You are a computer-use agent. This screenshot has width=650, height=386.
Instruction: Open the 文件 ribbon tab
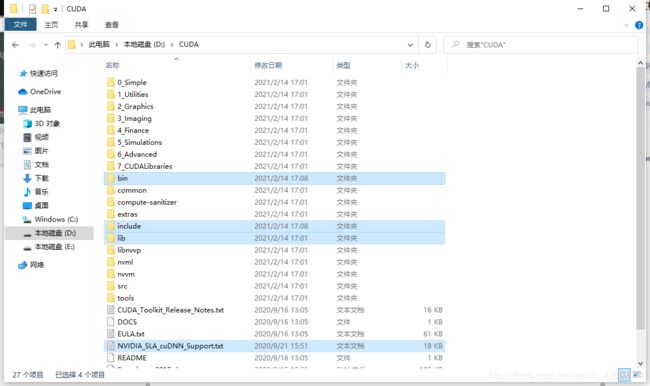20,24
